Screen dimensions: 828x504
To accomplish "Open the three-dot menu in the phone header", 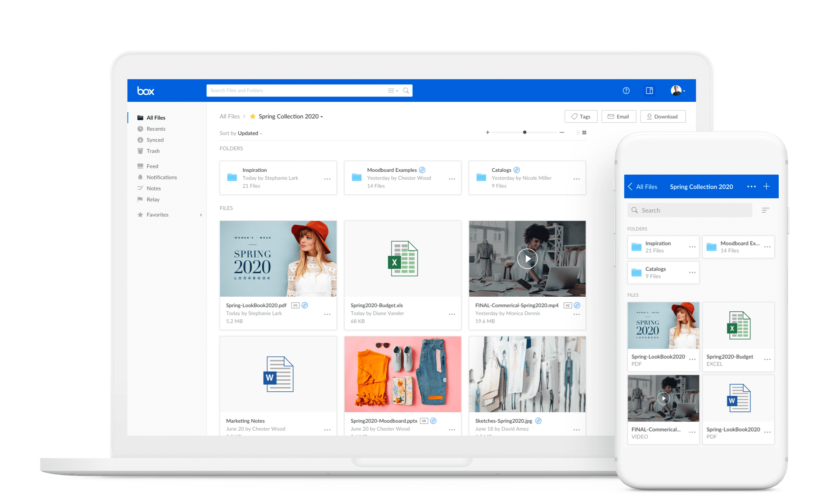I will point(751,186).
